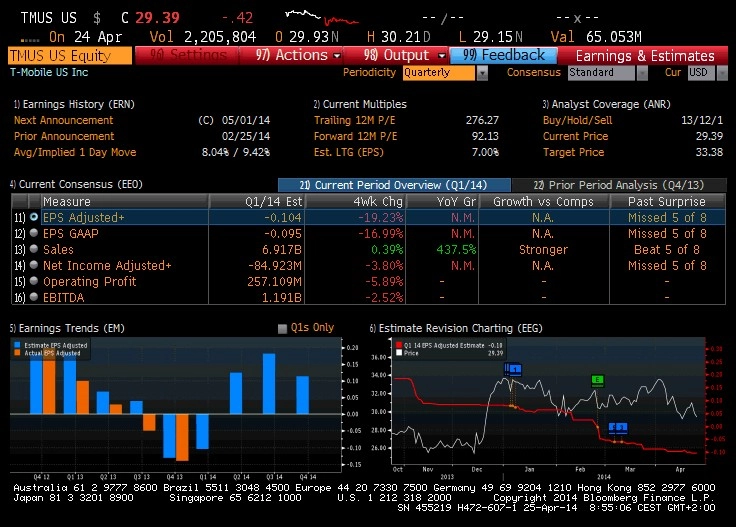
Task: Open Current Multiples section link
Action: click(x=360, y=104)
